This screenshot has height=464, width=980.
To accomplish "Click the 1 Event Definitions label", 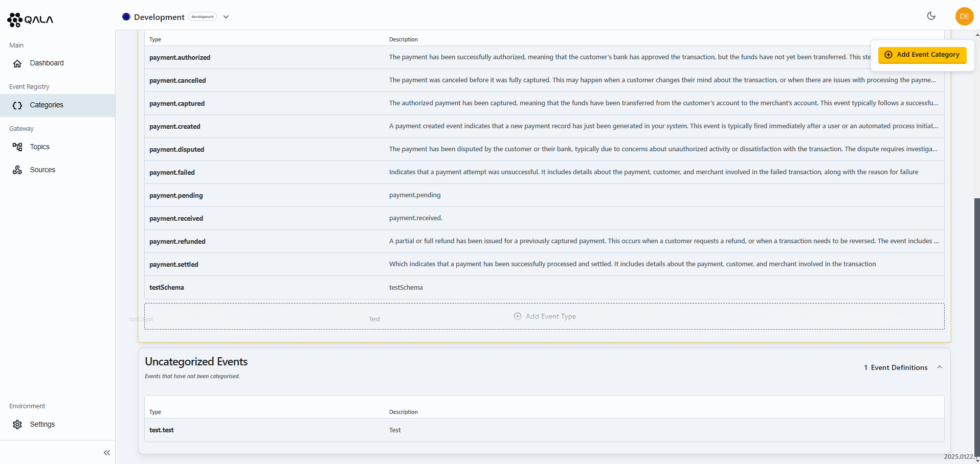I will pyautogui.click(x=896, y=367).
